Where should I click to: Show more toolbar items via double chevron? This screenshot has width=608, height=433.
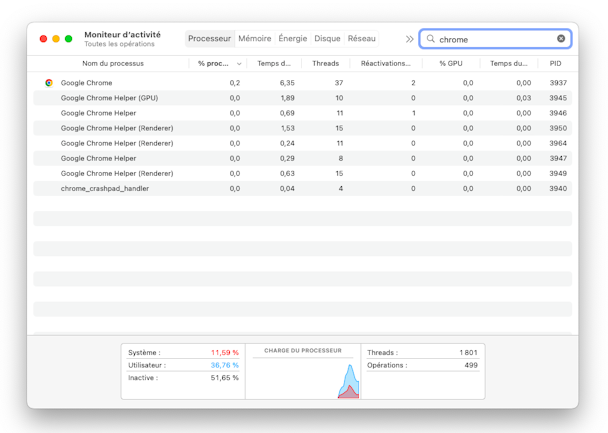tap(409, 39)
